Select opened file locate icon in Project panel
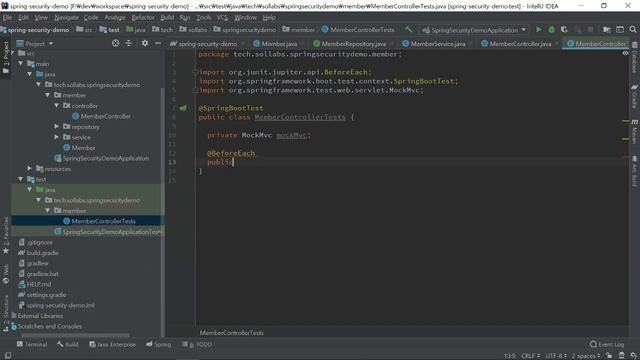Image resolution: width=640 pixels, height=360 pixels. [116, 43]
